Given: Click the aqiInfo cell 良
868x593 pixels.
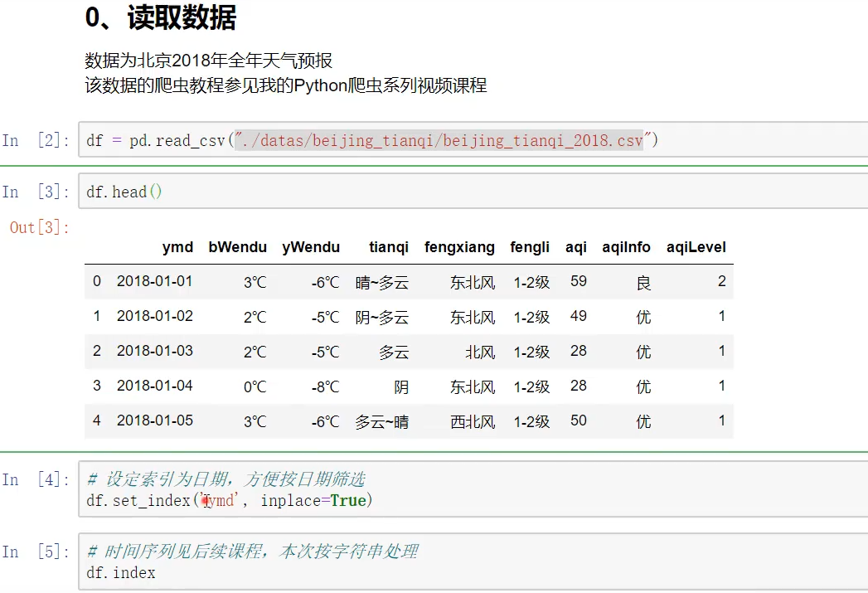Looking at the screenshot, I should tap(643, 283).
